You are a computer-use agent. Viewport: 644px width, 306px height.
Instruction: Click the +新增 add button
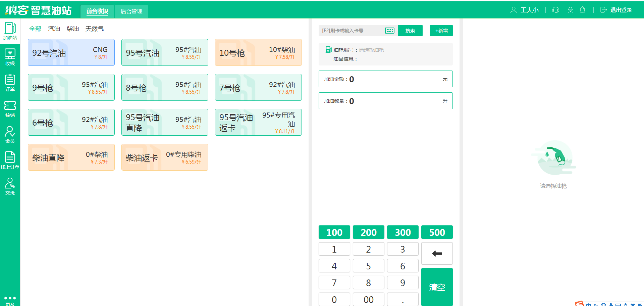click(441, 31)
